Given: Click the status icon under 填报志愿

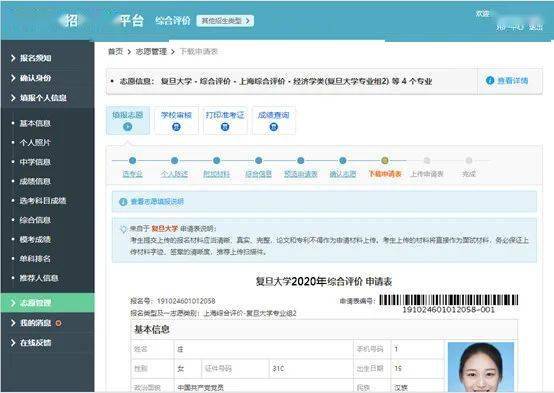Looking at the screenshot, I should [128, 127].
